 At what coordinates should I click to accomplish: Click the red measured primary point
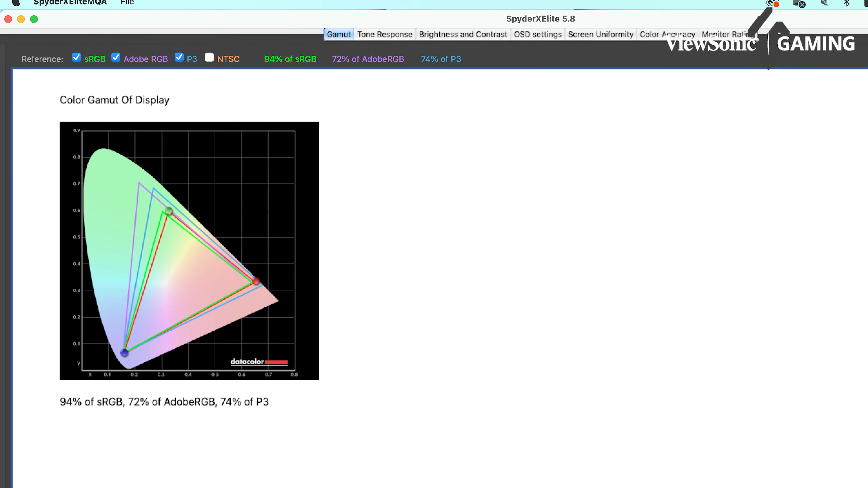point(256,281)
